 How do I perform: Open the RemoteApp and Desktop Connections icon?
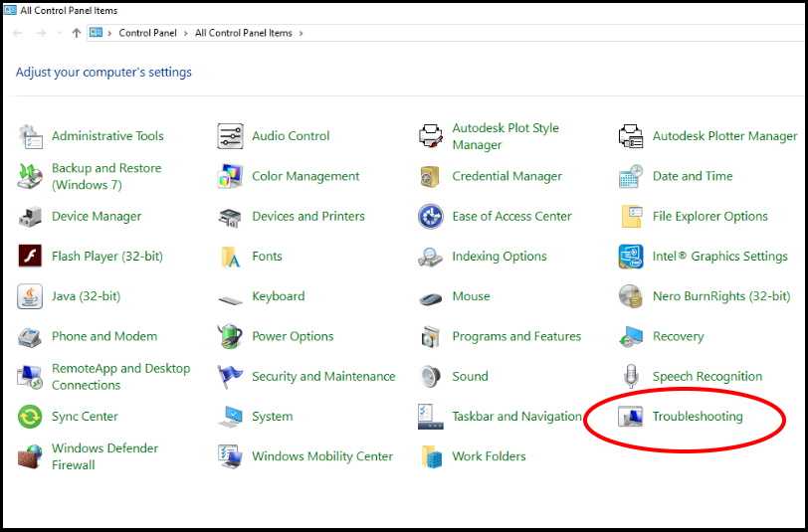point(30,377)
